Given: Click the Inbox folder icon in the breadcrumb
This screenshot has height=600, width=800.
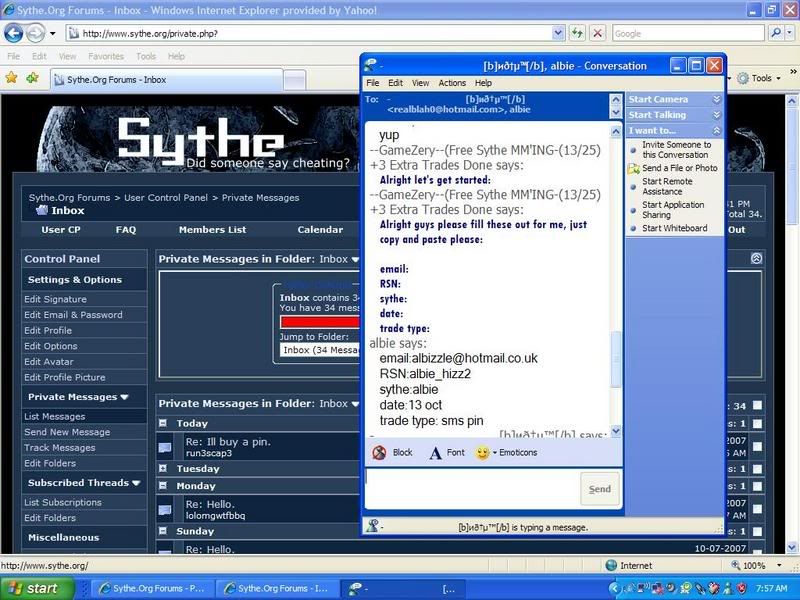Looking at the screenshot, I should [x=41, y=210].
